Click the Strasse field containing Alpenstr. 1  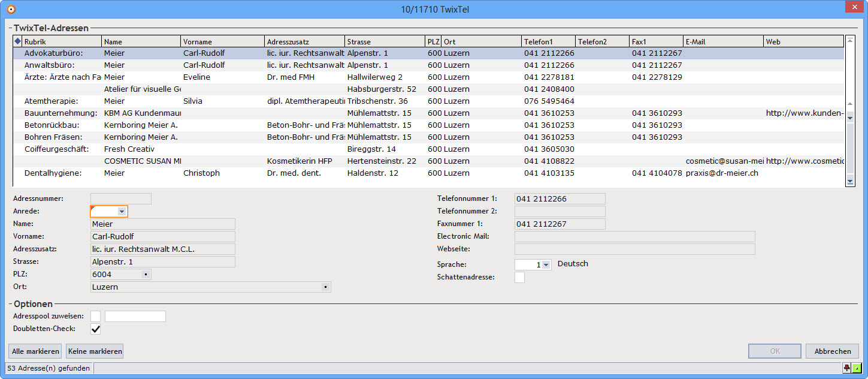pos(163,261)
